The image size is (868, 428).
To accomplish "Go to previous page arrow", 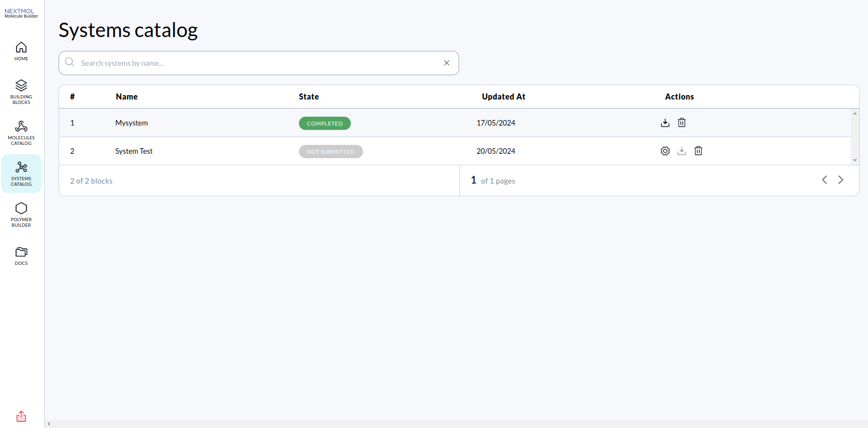I will pos(824,180).
